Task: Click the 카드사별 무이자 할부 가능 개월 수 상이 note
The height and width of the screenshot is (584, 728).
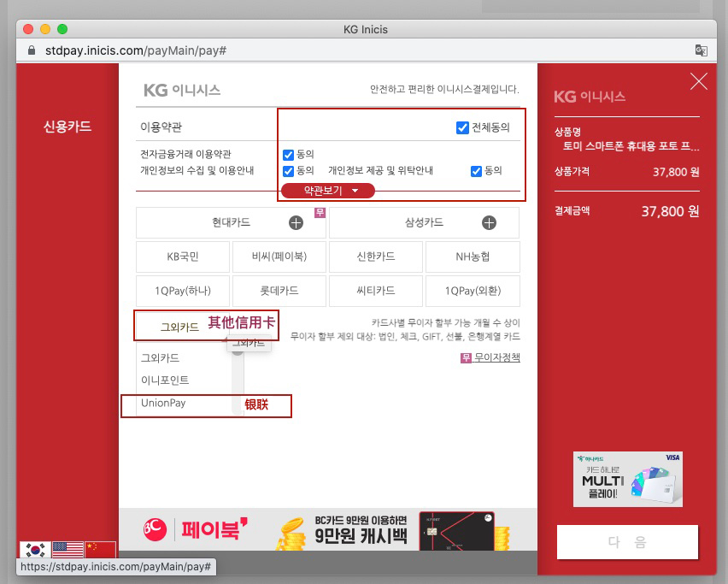Action: tap(446, 323)
